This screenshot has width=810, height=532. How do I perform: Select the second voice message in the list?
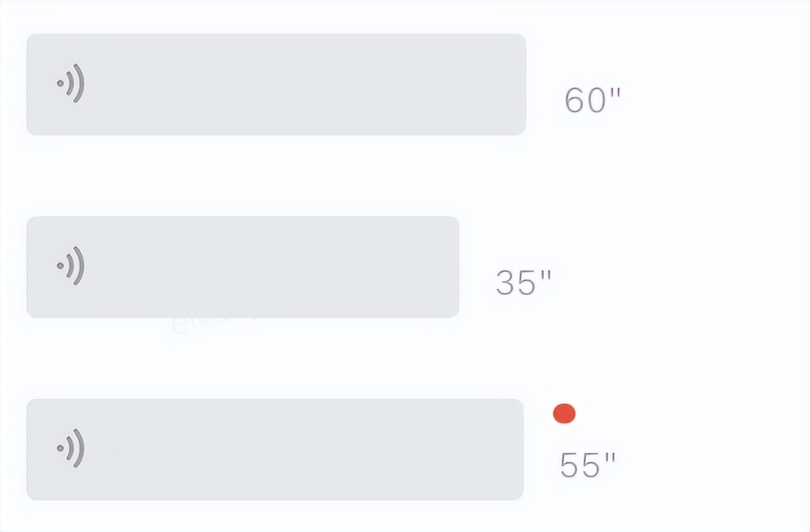pyautogui.click(x=243, y=267)
